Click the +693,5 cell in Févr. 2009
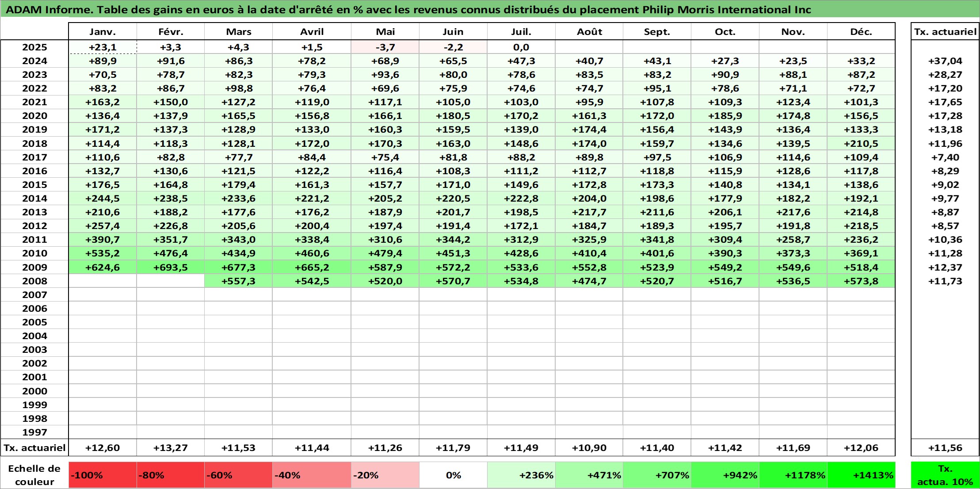Image resolution: width=980 pixels, height=489 pixels. [x=171, y=267]
